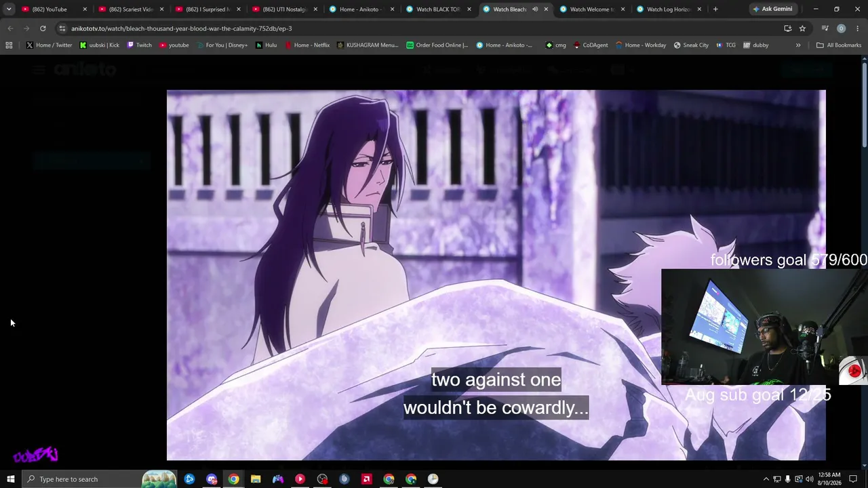Open the Sneak City bookmark
The image size is (868, 488).
(x=691, y=45)
